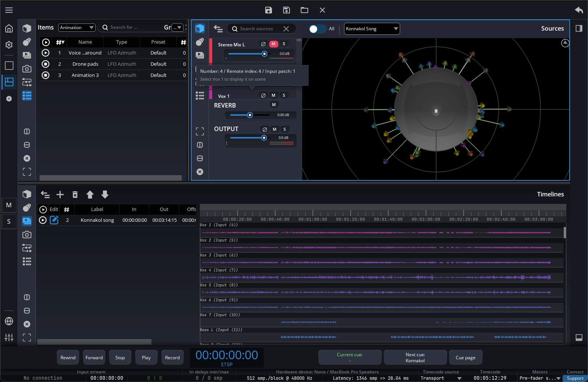588x382 pixels.
Task: Select the Voice ...around row in the Items list
Action: [85, 53]
